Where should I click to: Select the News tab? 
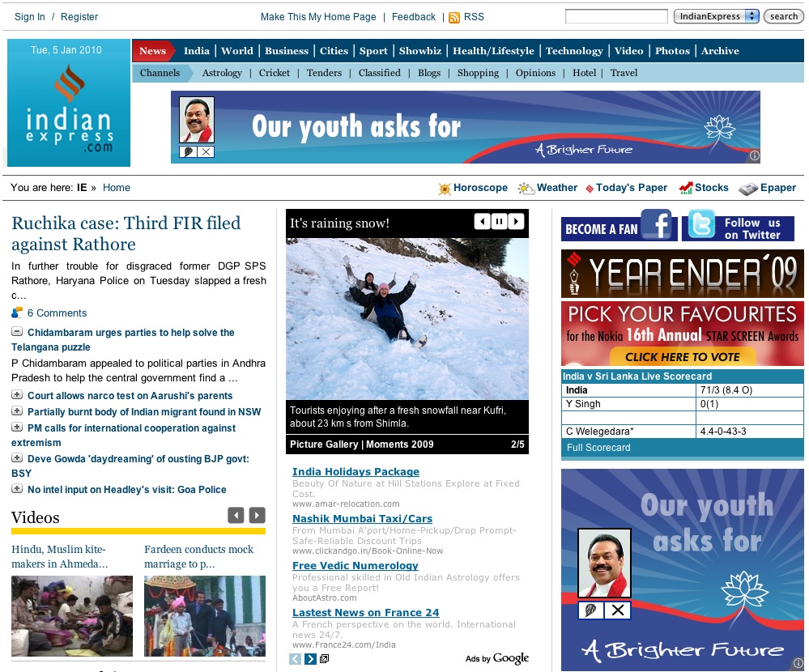[152, 51]
